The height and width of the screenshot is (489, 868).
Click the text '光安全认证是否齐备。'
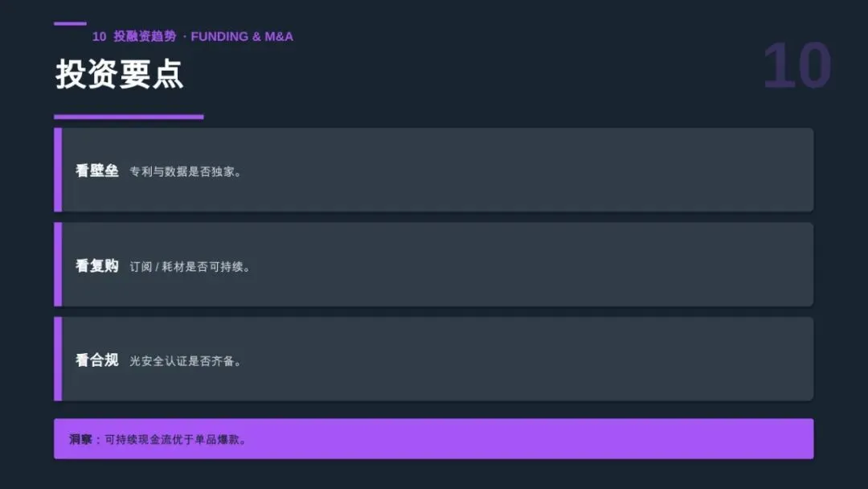tap(186, 361)
